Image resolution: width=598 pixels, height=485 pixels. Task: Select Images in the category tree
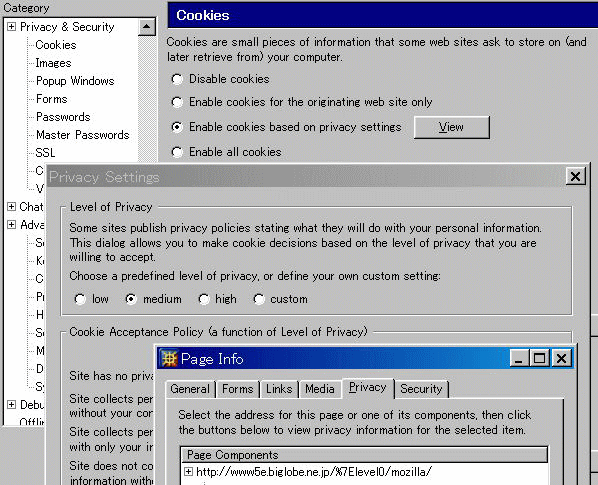pyautogui.click(x=53, y=63)
